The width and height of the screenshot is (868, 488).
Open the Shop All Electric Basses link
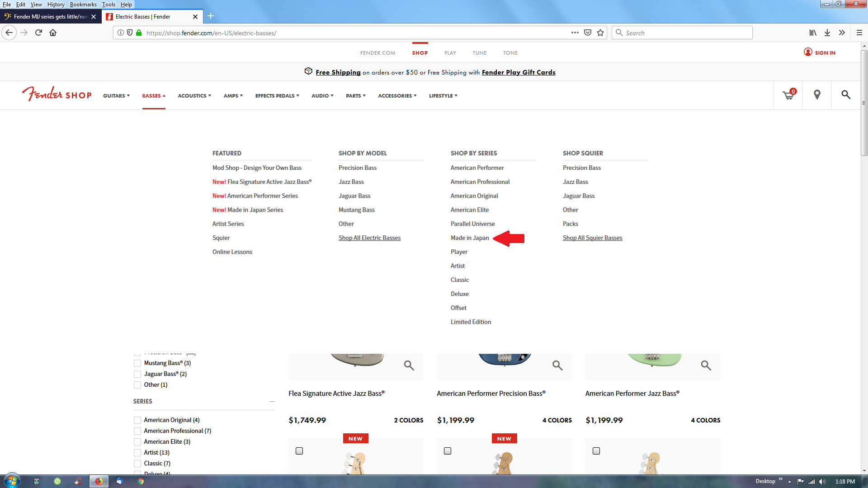pos(369,238)
